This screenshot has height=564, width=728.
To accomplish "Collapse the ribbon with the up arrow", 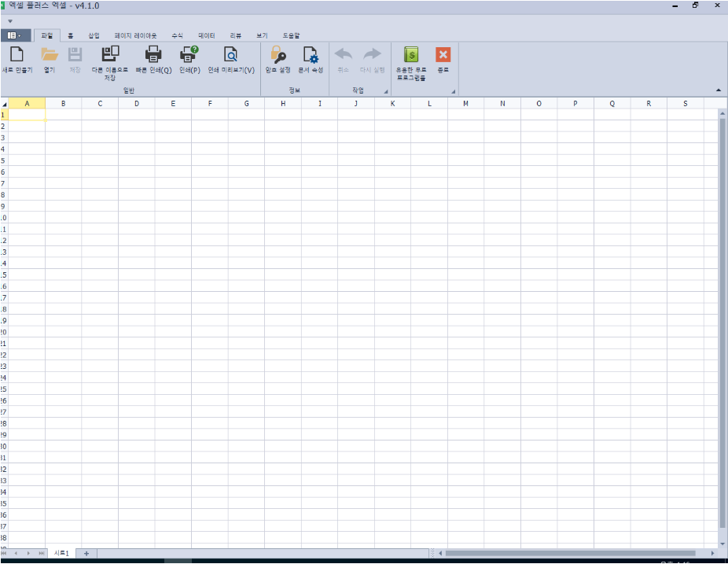I will [x=719, y=90].
